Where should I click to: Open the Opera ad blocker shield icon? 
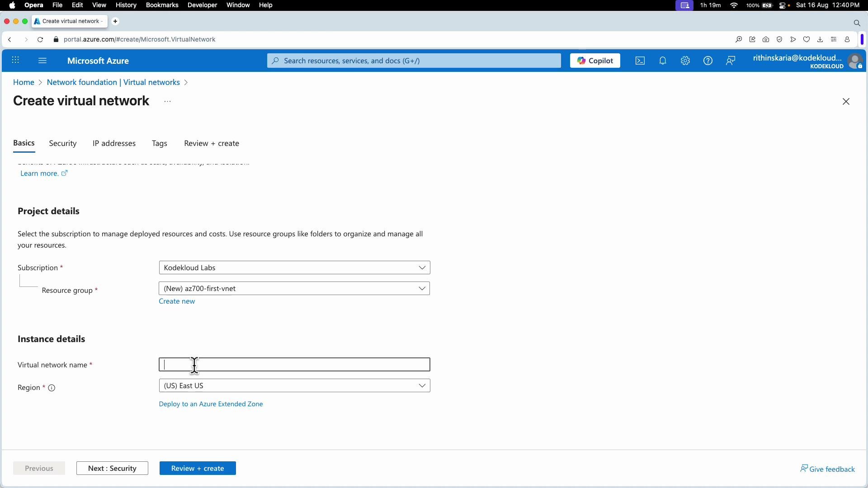click(x=779, y=39)
